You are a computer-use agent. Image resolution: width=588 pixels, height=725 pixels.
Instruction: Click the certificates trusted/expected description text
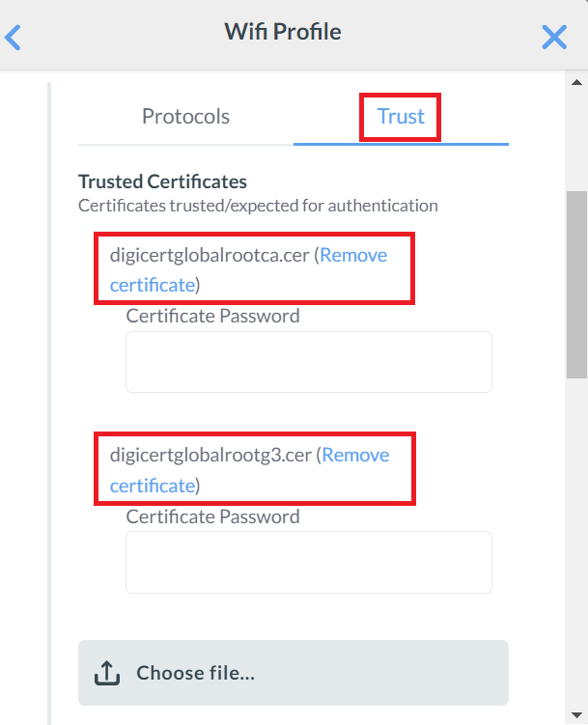(258, 206)
